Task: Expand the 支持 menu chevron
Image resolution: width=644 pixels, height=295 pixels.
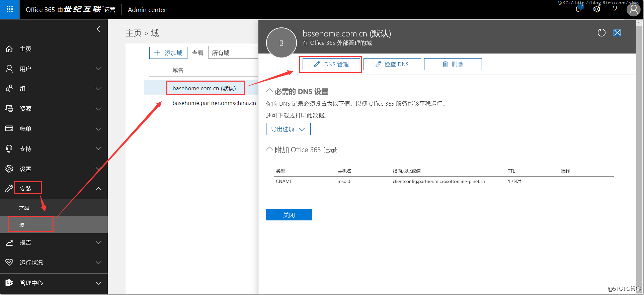Action: point(98,149)
